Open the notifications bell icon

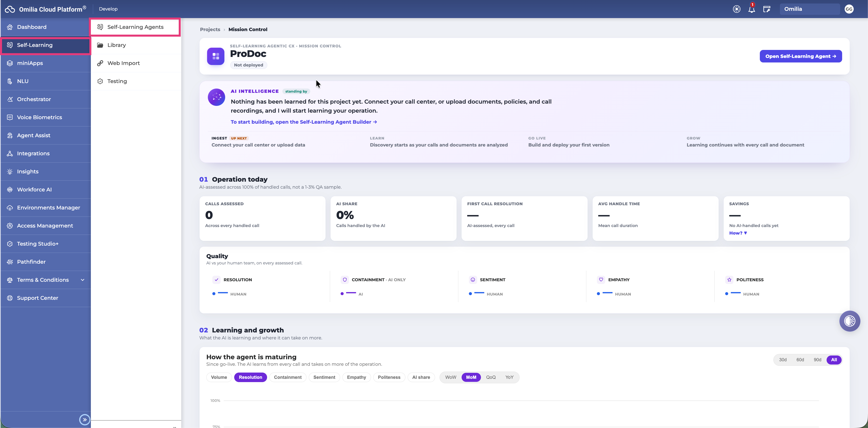click(x=752, y=9)
